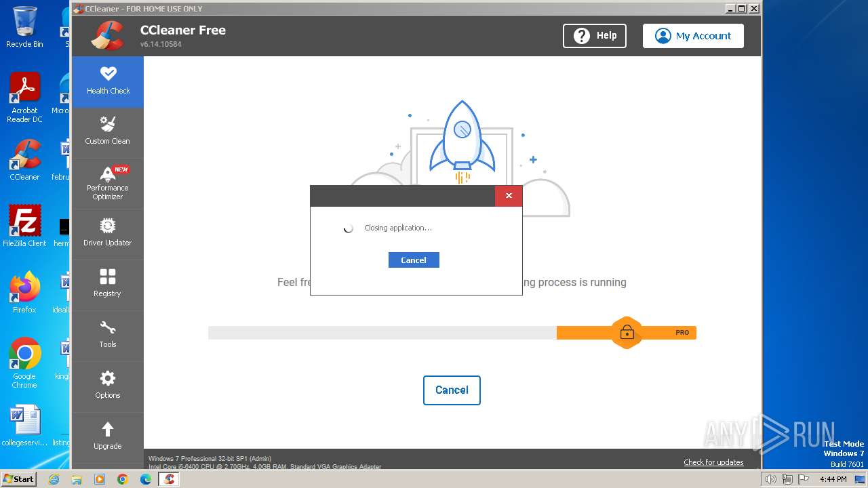868x488 pixels.
Task: Open FileZilla Client desktop shortcut
Action: tap(24, 226)
